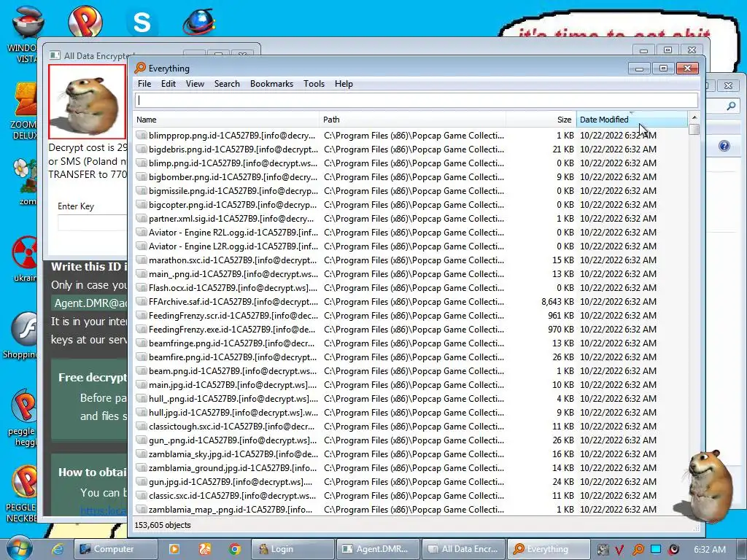Select file icon of bigbomber.png row
Image resolution: width=747 pixels, height=560 pixels.
pyautogui.click(x=141, y=176)
